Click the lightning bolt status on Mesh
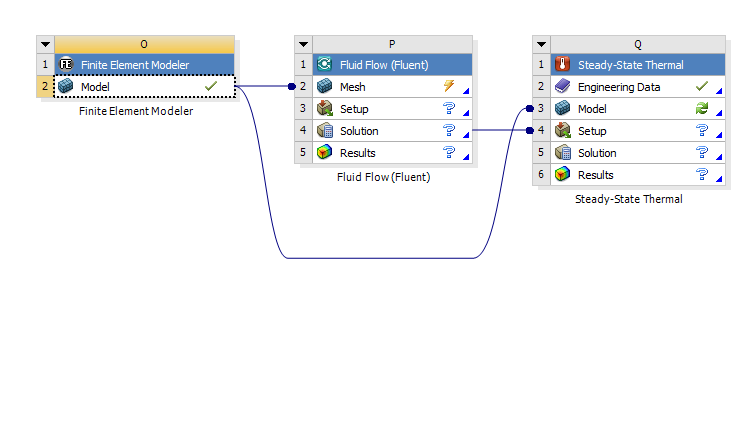This screenshot has height=443, width=752. 449,86
